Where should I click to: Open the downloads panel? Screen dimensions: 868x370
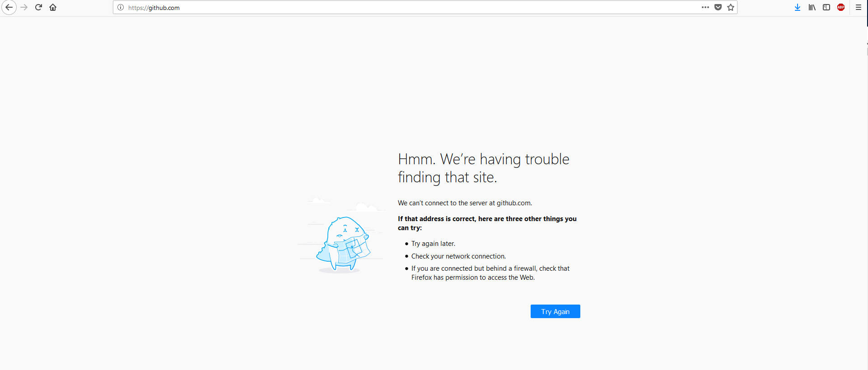(x=798, y=7)
